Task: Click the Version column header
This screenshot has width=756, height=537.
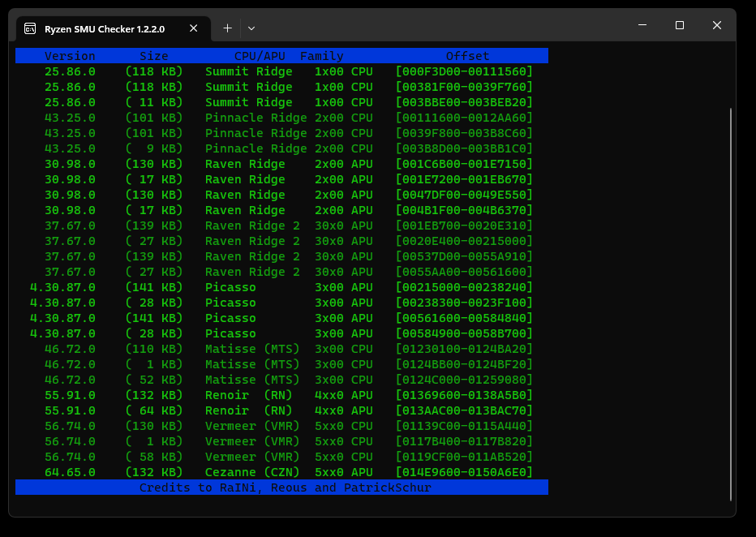Action: coord(70,56)
